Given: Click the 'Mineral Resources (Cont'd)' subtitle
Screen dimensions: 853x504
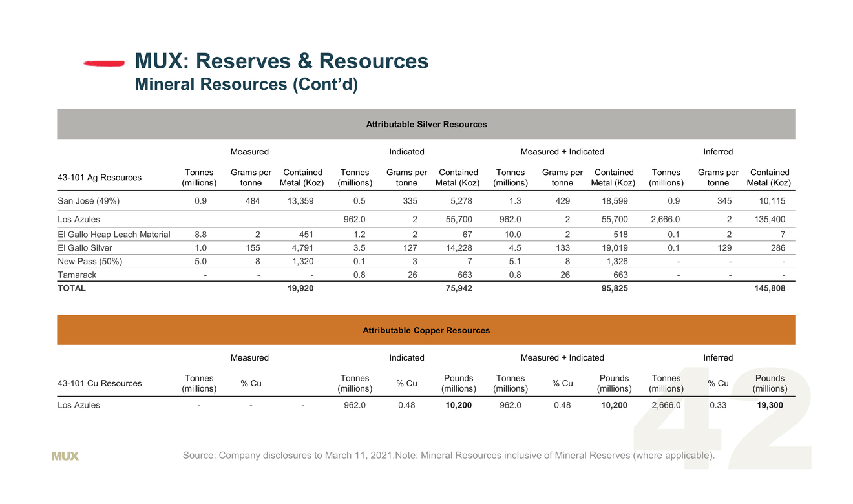Looking at the screenshot, I should click(x=246, y=85).
